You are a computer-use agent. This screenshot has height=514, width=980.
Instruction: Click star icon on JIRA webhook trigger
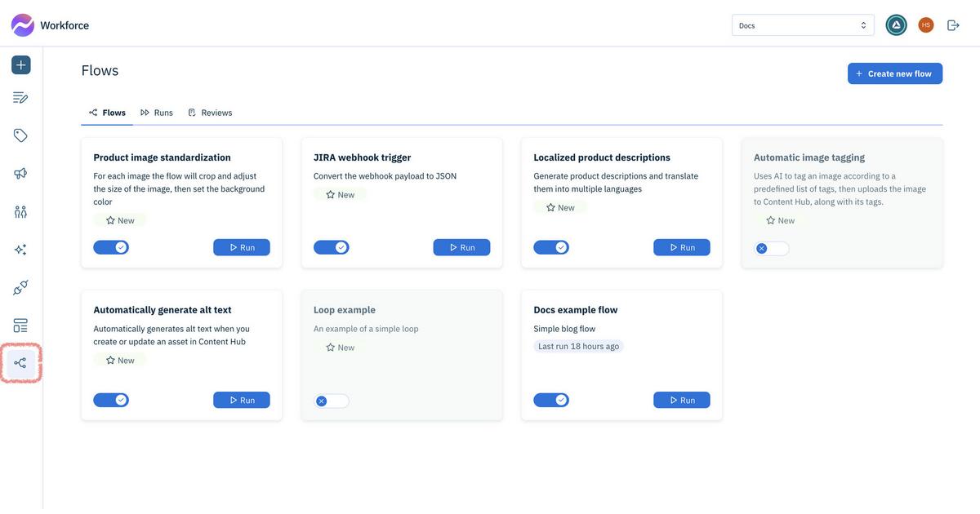(331, 194)
